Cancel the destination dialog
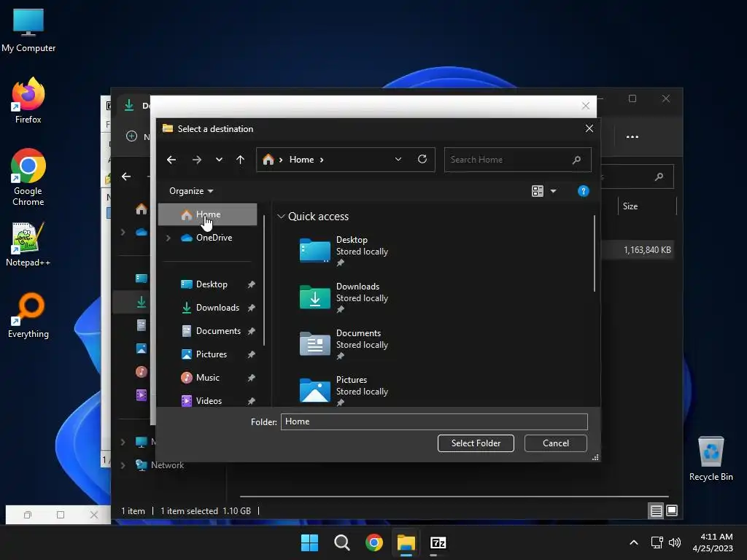Screen dimensions: 747x560 [555, 443]
